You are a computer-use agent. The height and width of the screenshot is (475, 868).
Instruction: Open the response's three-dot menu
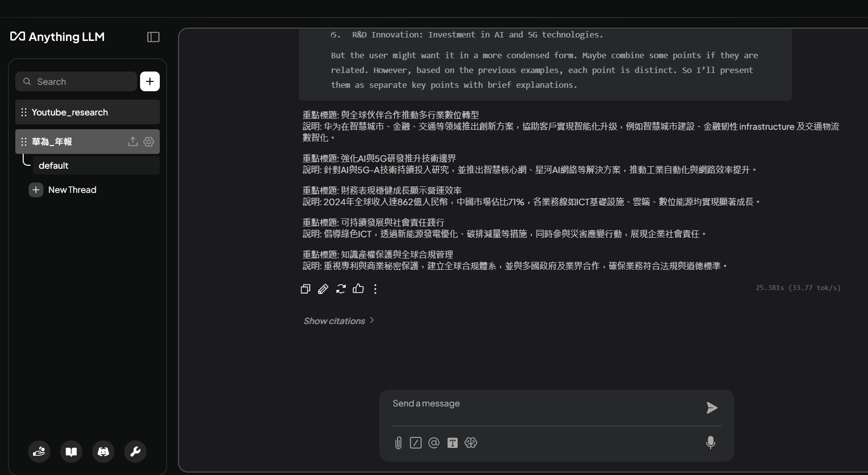(375, 289)
